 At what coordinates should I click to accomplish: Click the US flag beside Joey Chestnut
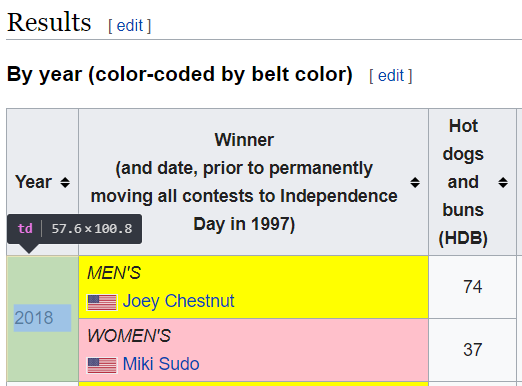(102, 302)
